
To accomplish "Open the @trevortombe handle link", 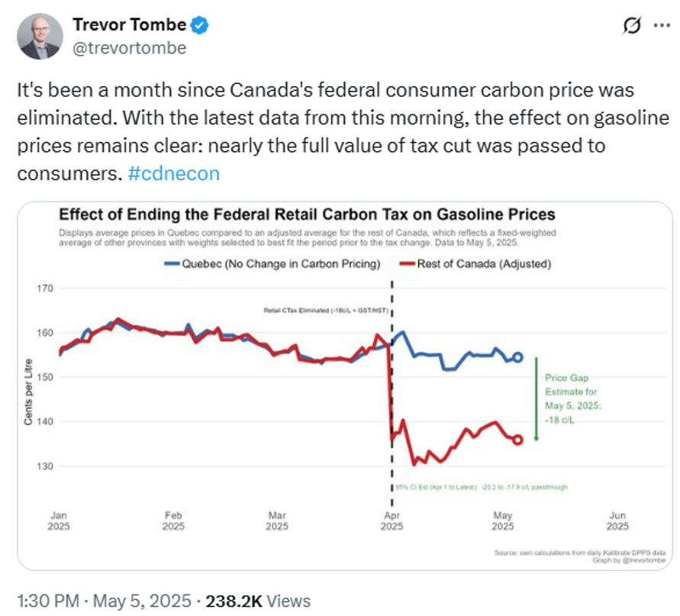I will (129, 47).
